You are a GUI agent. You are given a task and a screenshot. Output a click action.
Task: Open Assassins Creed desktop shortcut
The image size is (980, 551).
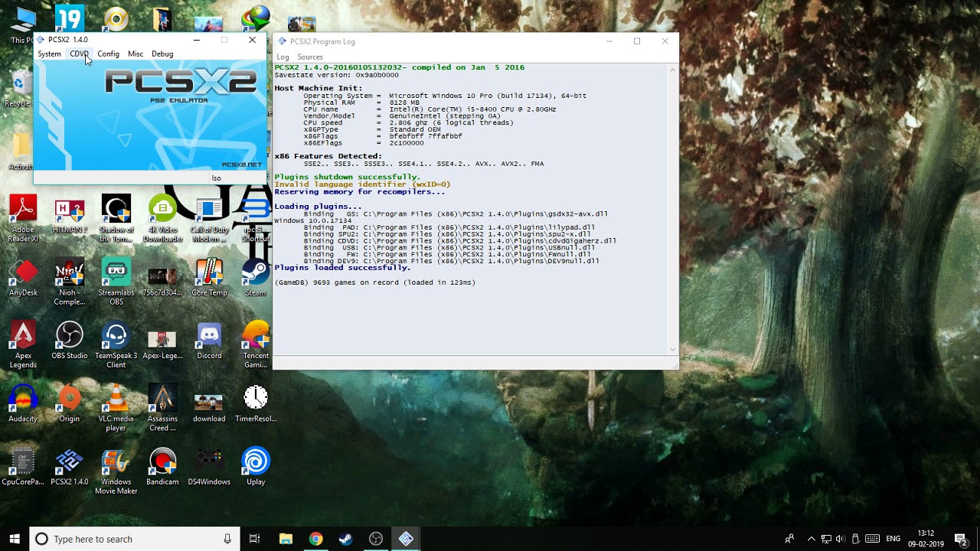click(162, 408)
